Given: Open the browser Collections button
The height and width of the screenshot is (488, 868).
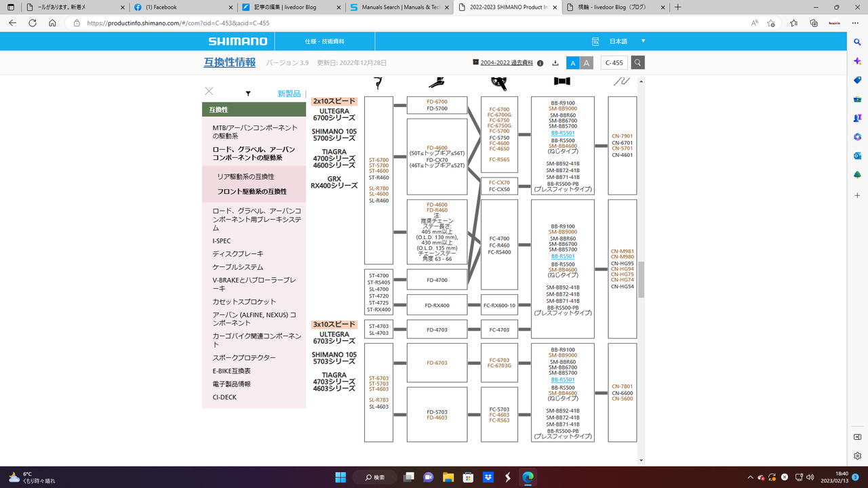Looking at the screenshot, I should pos(814,23).
